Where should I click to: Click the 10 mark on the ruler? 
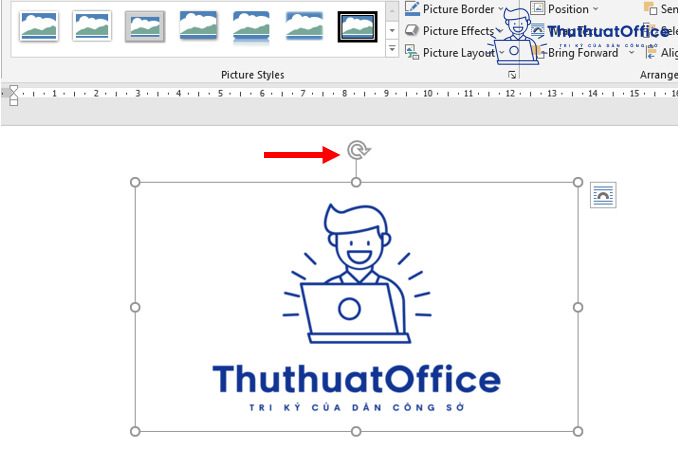pos(428,93)
